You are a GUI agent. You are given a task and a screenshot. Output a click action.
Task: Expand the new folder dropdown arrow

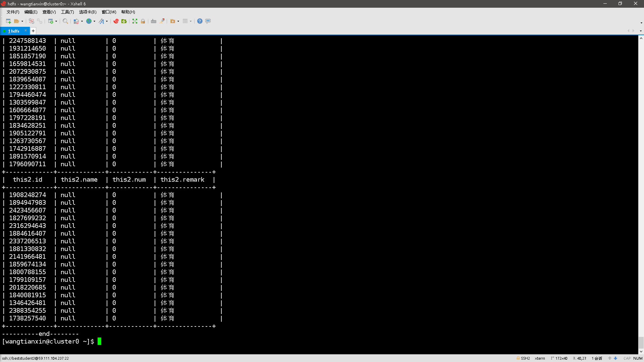[x=178, y=21]
